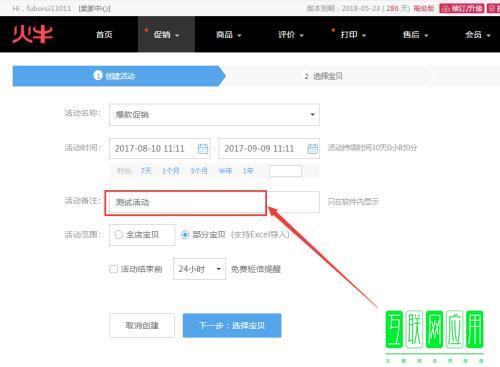
Task: Open the start date calendar icon
Action: pyautogui.click(x=203, y=148)
